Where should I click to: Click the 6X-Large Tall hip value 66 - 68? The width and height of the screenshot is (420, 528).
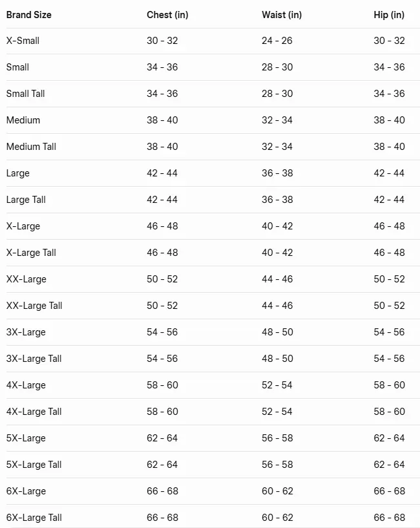click(389, 518)
